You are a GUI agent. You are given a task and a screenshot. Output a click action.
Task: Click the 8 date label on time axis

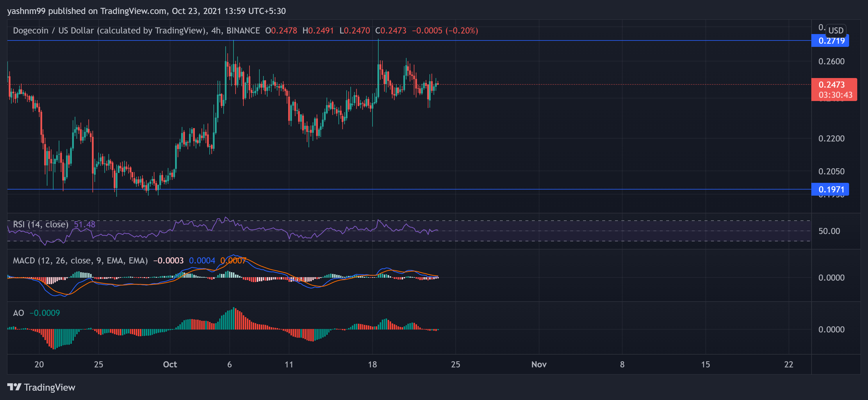coord(622,364)
